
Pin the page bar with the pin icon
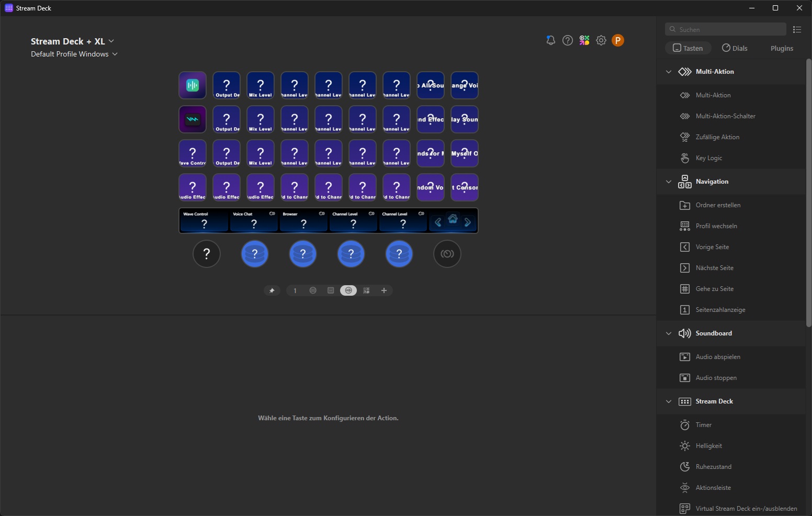point(272,290)
